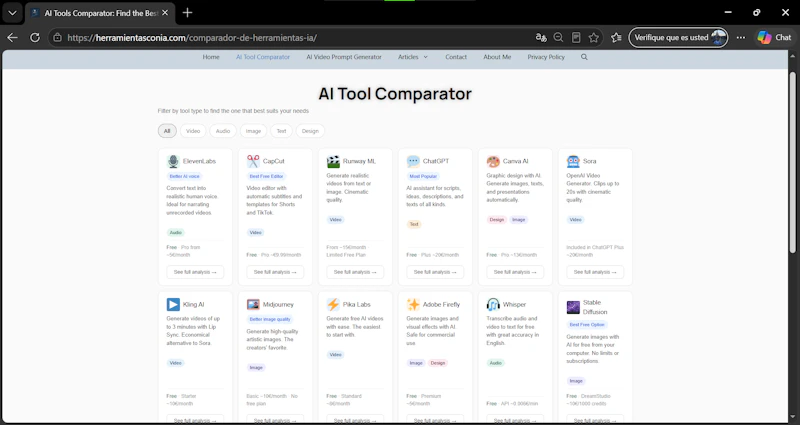Screen dimensions: 800x425
Task: See full analysis for Canva AI
Action: [x=515, y=272]
